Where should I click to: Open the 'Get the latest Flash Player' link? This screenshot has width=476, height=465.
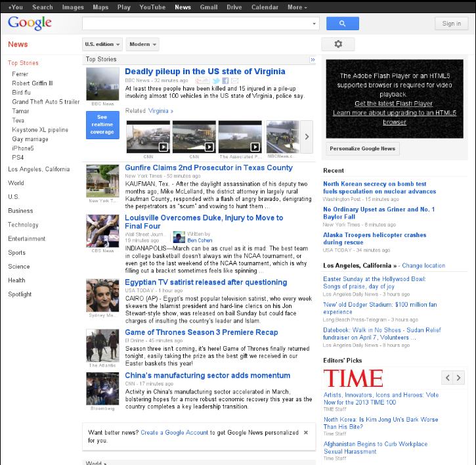pyautogui.click(x=394, y=104)
